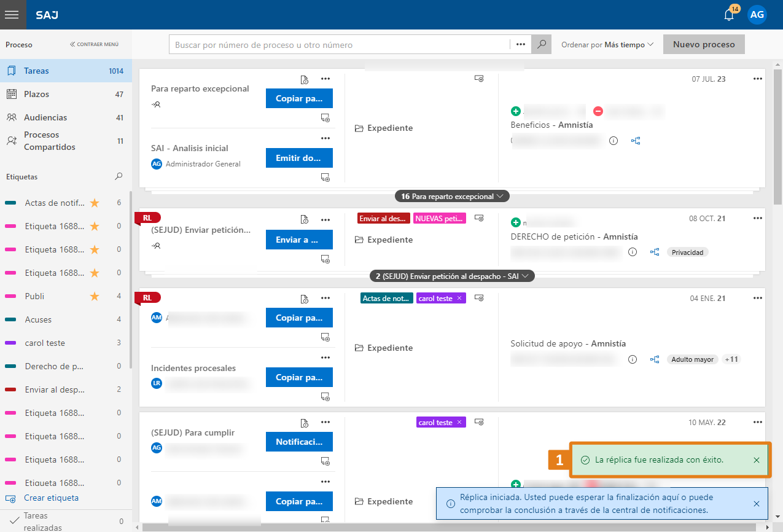Click the NUEVAS peti... pink tag
Viewport: 783px width, 532px height.
[x=440, y=218]
